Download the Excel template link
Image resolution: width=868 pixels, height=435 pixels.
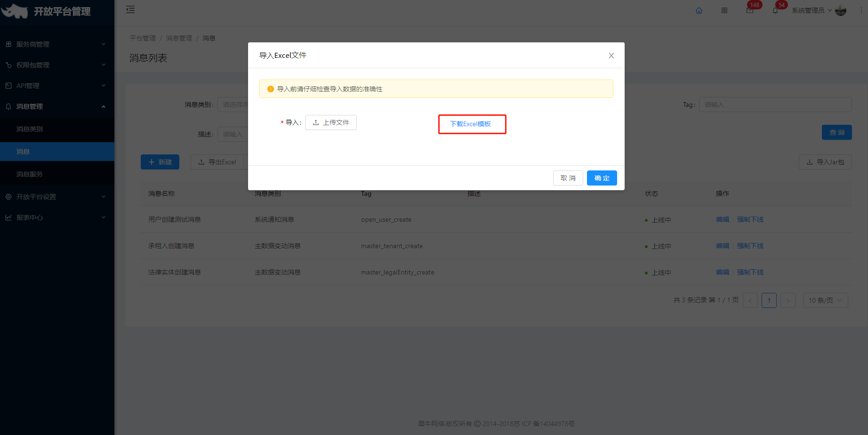470,124
